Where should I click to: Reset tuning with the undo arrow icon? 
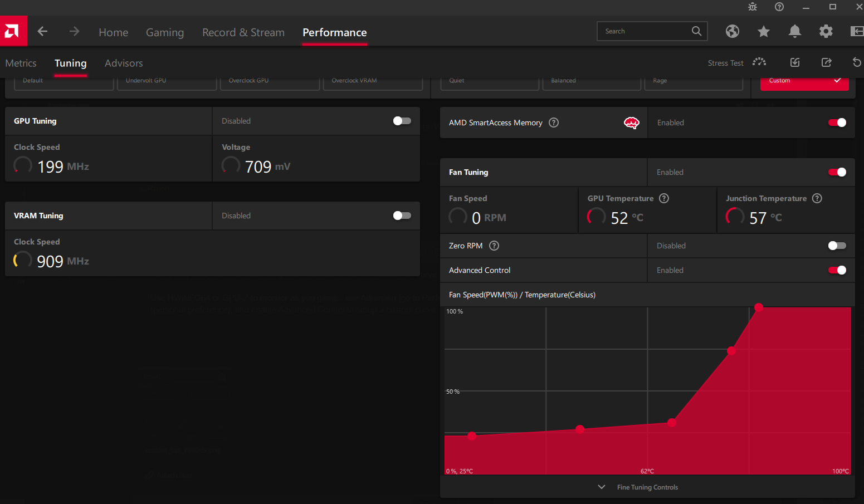click(856, 62)
